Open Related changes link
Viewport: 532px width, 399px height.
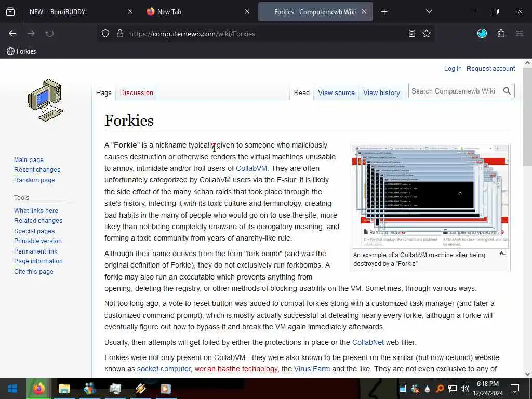pos(38,220)
